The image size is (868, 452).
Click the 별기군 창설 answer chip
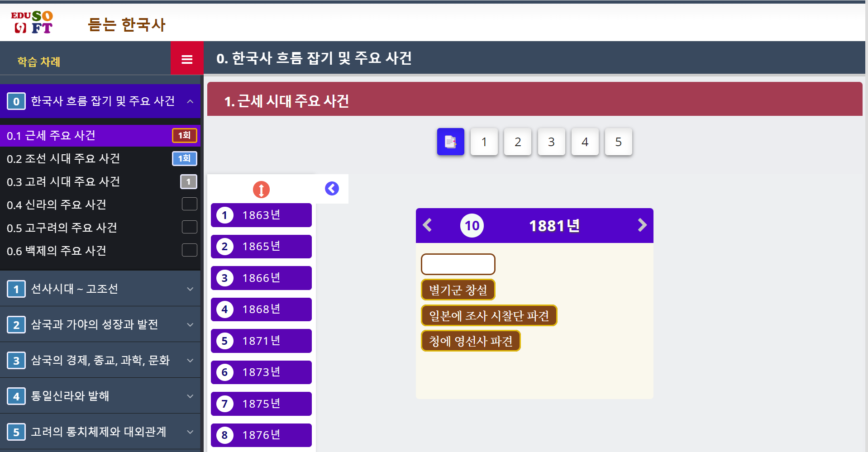(458, 290)
